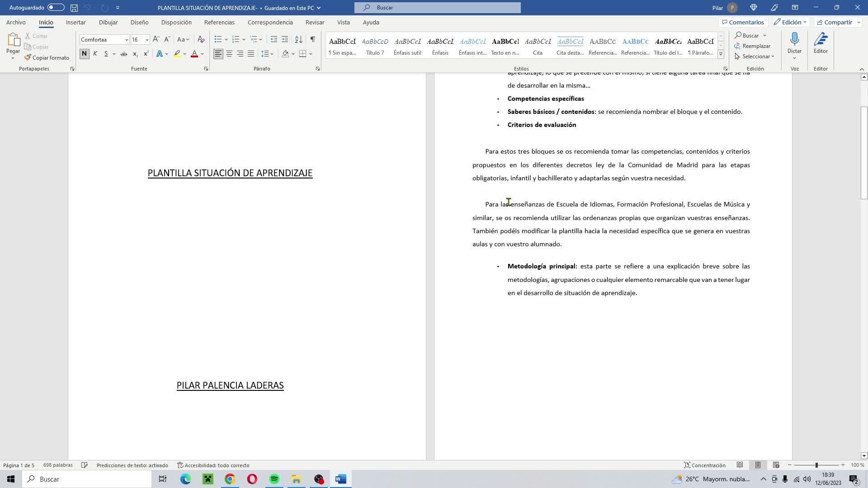Click the Strikethrough (abc) icon
The height and width of the screenshot is (488, 868).
123,54
